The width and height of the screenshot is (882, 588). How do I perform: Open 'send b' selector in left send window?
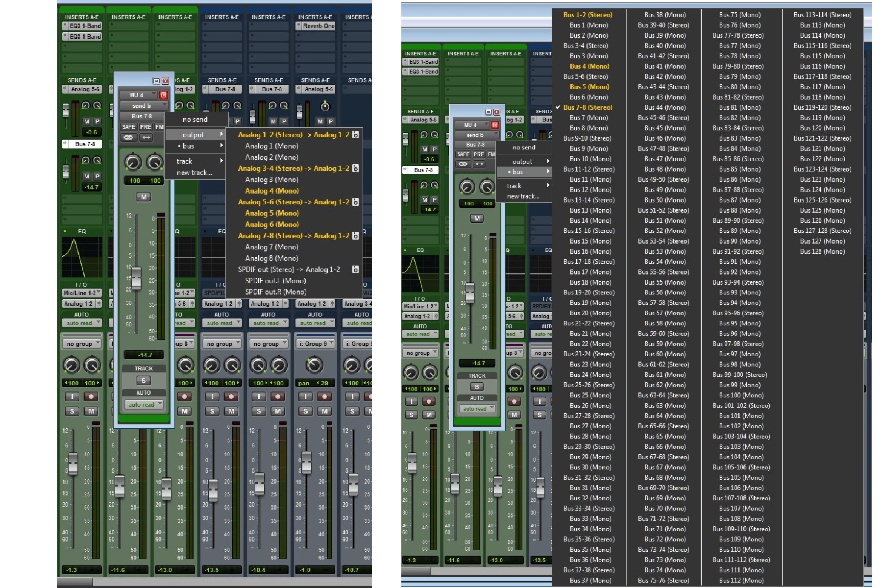[x=144, y=105]
